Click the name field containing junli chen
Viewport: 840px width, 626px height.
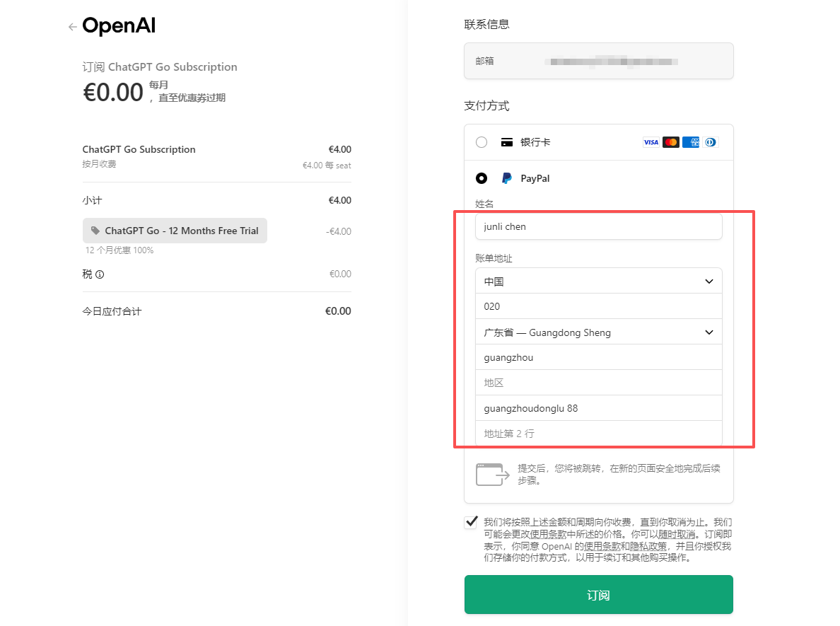598,227
